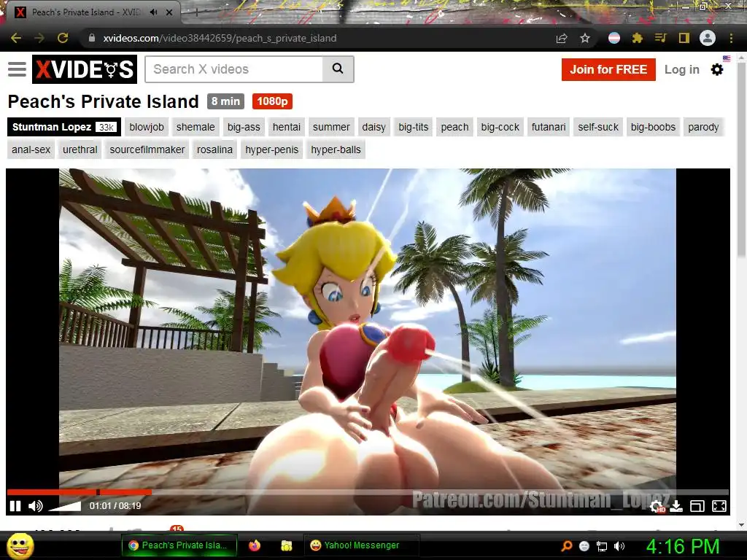747x560 pixels.
Task: Open the player HD quality settings
Action: pyautogui.click(x=657, y=507)
